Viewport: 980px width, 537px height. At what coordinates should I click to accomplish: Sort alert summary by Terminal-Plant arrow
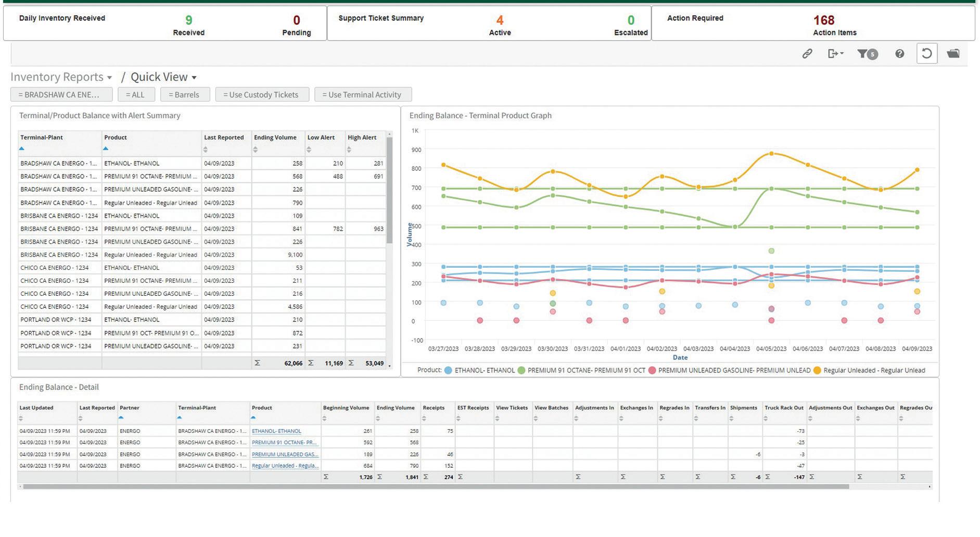[21, 148]
